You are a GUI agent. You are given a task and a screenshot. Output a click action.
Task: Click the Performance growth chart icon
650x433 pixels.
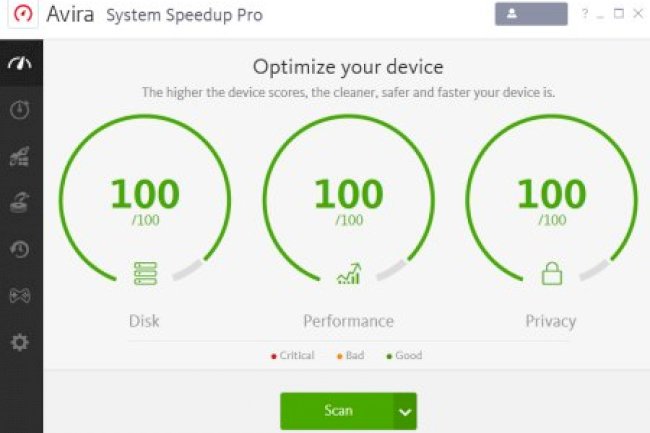point(348,273)
